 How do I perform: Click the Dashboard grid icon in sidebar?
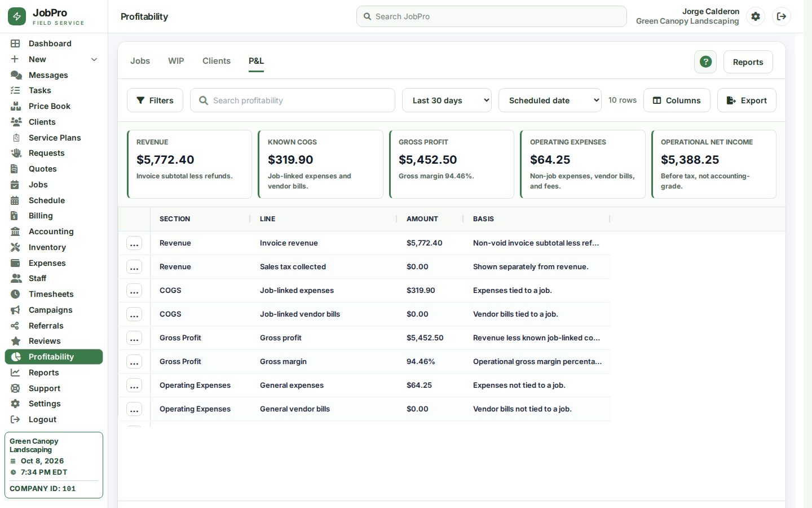point(15,43)
